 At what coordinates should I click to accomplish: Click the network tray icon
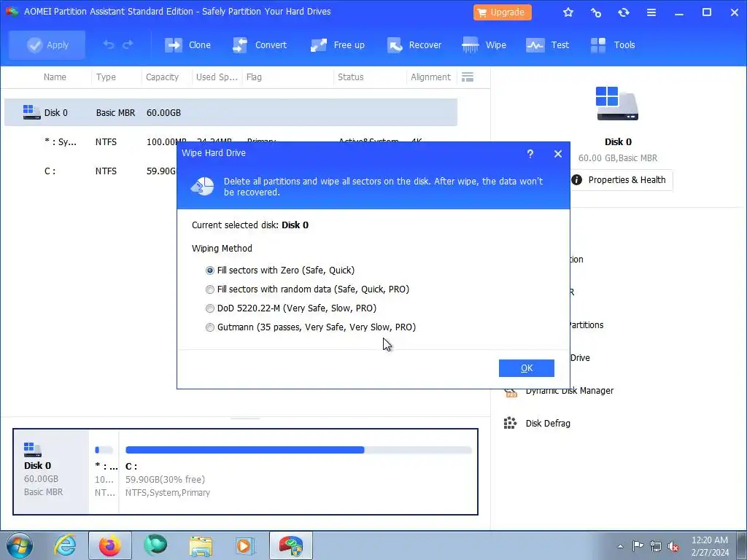click(656, 546)
